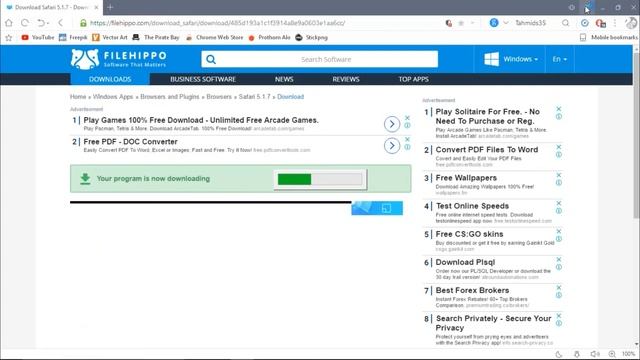This screenshot has height=360, width=640.
Task: Click the red extension icon in toolbar
Action: [600, 23]
